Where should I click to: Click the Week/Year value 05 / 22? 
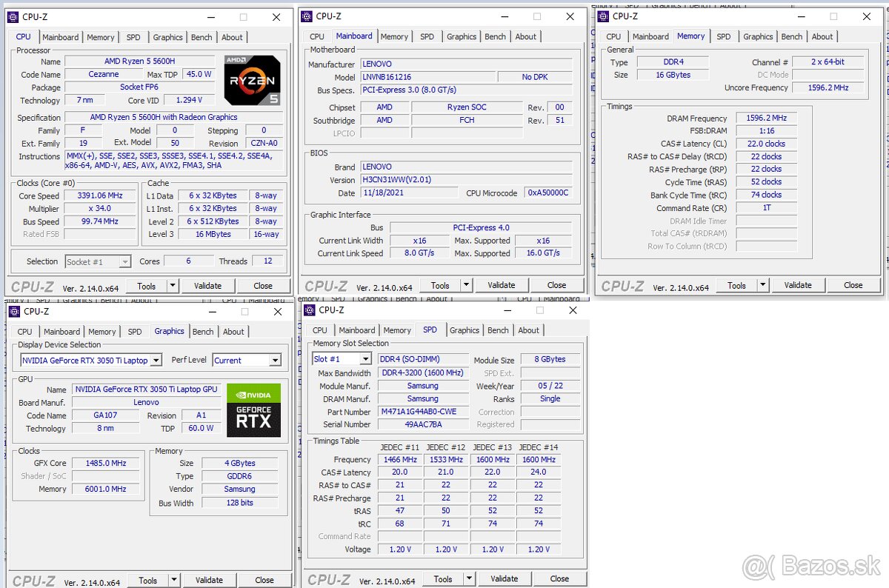[x=550, y=386]
